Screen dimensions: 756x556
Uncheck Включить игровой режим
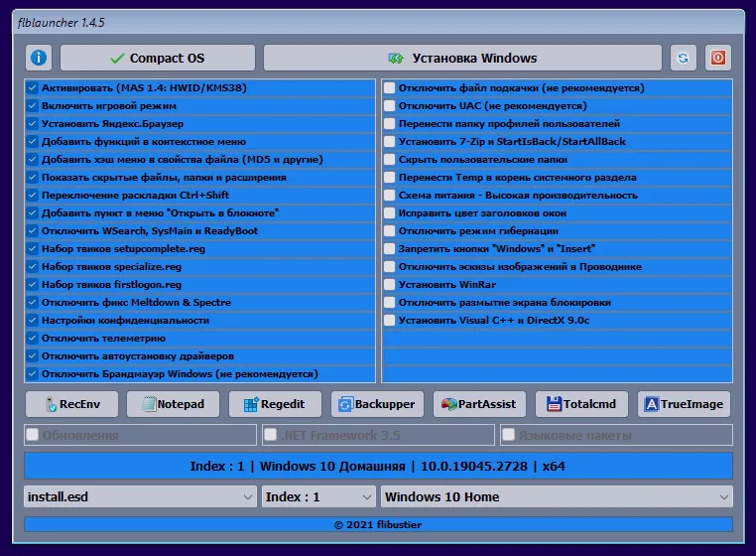(33, 105)
